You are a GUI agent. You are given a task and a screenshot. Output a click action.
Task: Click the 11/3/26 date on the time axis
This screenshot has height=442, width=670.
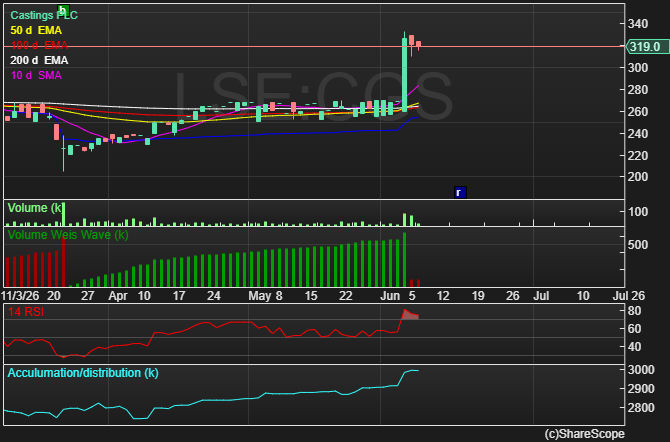pyautogui.click(x=20, y=296)
